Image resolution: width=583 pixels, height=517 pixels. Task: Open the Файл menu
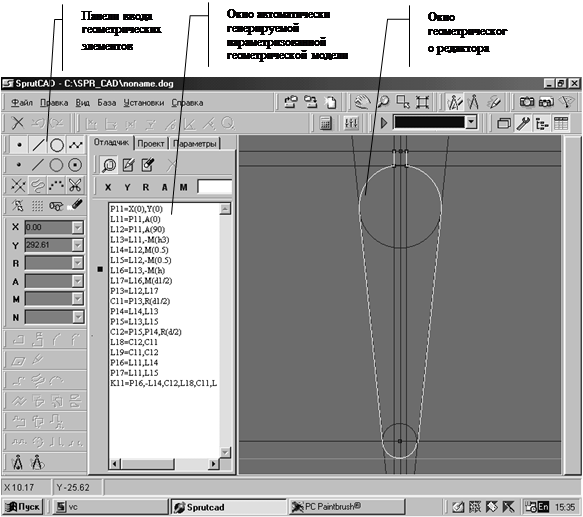(22, 103)
